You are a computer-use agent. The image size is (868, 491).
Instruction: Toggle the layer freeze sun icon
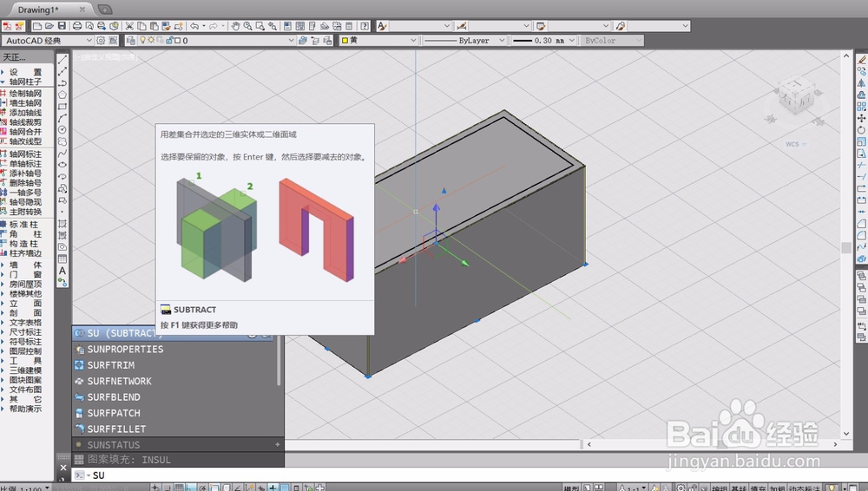150,41
